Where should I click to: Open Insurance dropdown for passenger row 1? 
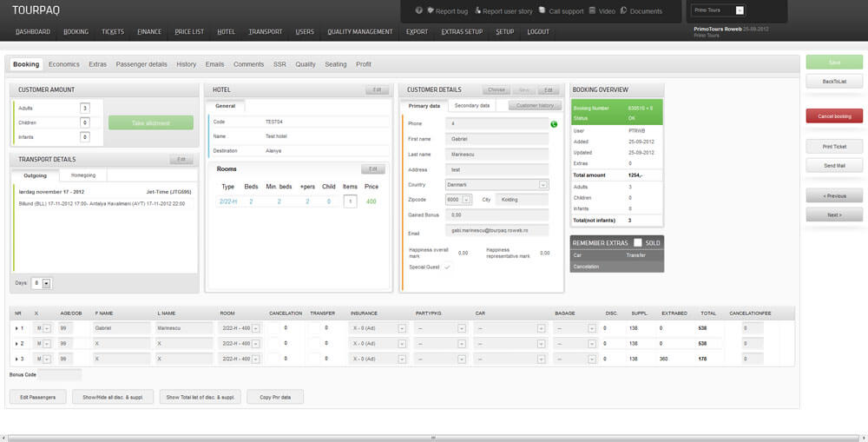click(x=402, y=328)
